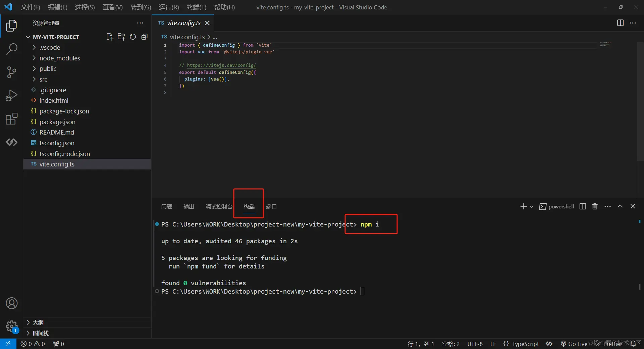
Task: Open tsconfig.node.json file
Action: [x=87, y=154]
